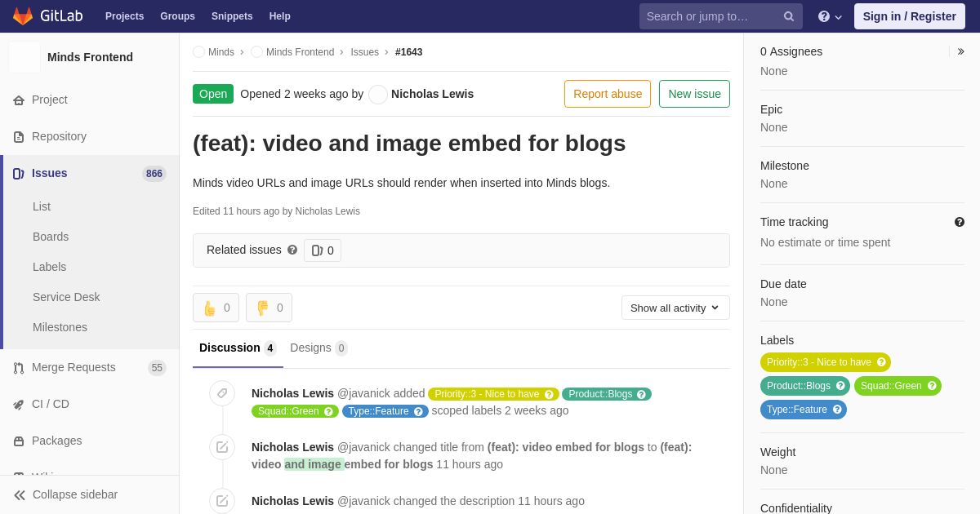
Task: Click the New issue button
Action: pos(694,94)
